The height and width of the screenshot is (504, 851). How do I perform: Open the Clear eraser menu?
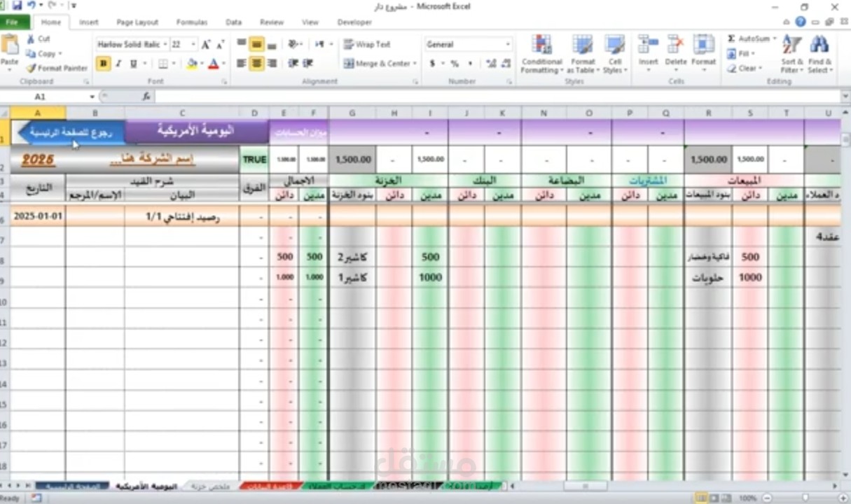point(744,69)
